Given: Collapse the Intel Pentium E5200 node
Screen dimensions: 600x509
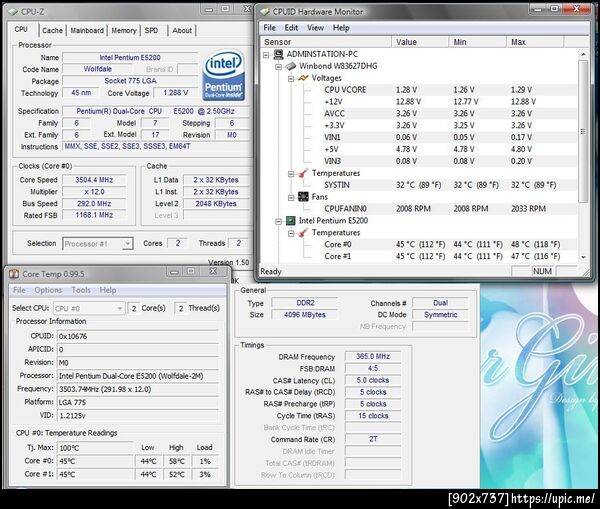Looking at the screenshot, I should click(x=279, y=222).
